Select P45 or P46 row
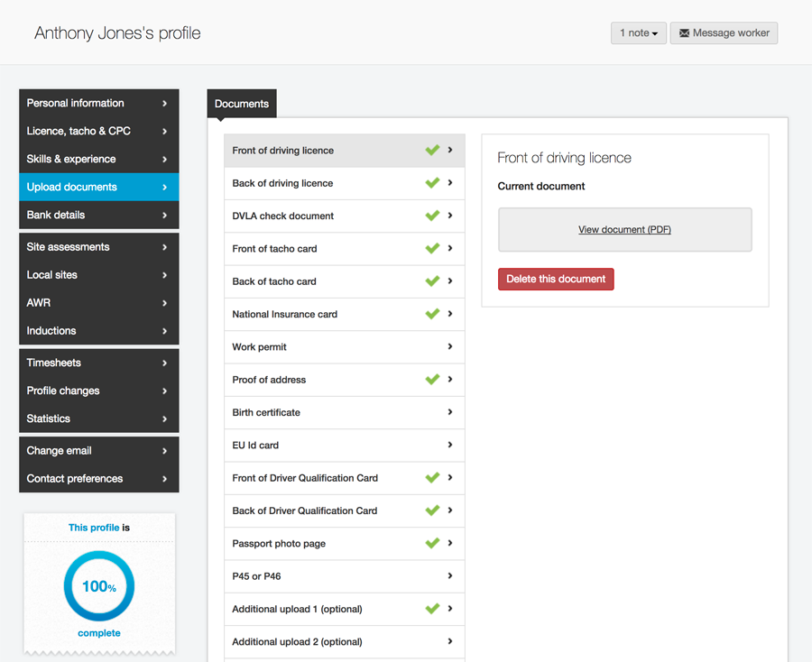This screenshot has width=812, height=662. tap(345, 576)
